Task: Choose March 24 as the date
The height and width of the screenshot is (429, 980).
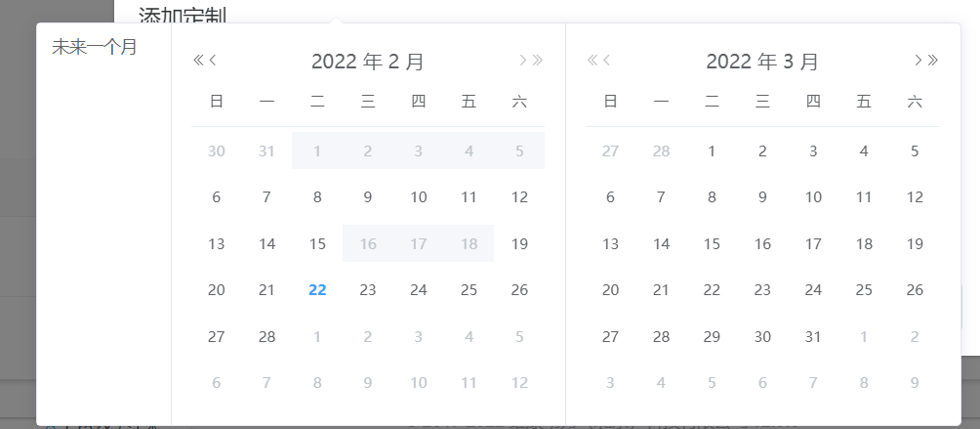Action: [813, 290]
